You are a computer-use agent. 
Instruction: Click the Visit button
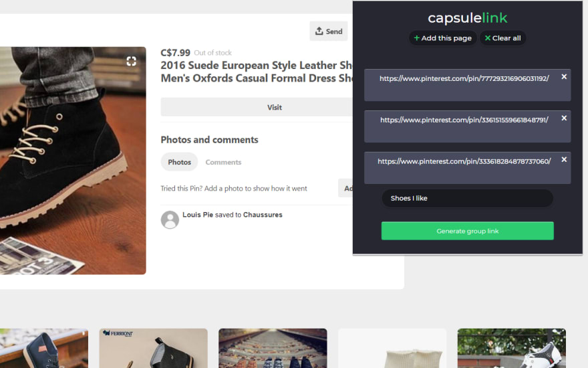tap(257, 108)
